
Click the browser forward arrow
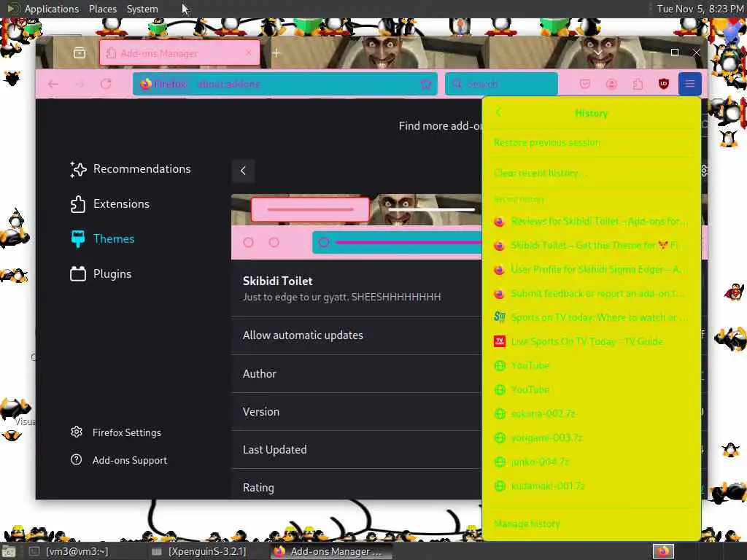click(80, 85)
